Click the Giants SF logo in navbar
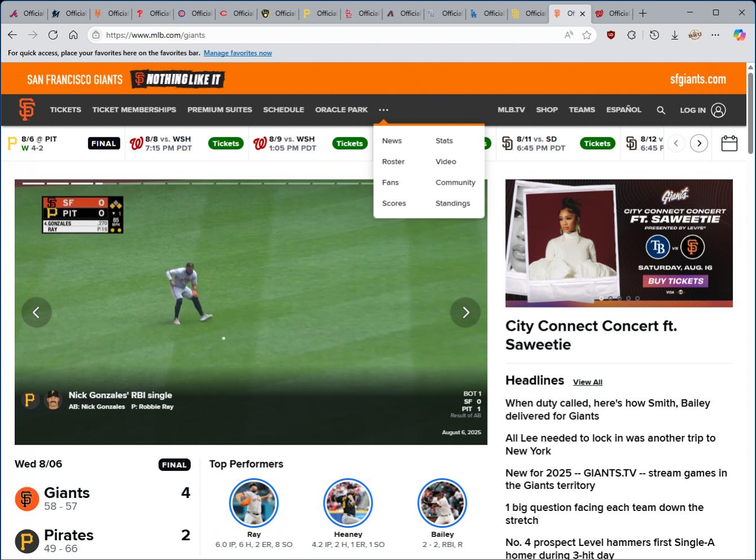The width and height of the screenshot is (756, 560). pyautogui.click(x=27, y=110)
